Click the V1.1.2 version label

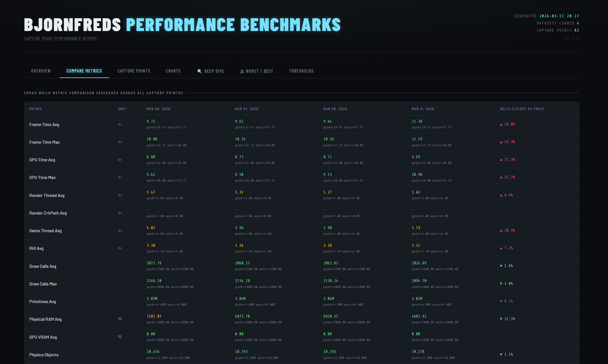click(571, 39)
